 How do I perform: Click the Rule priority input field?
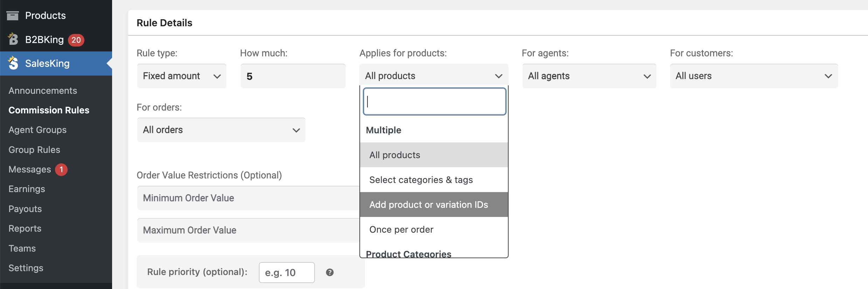[x=287, y=273]
